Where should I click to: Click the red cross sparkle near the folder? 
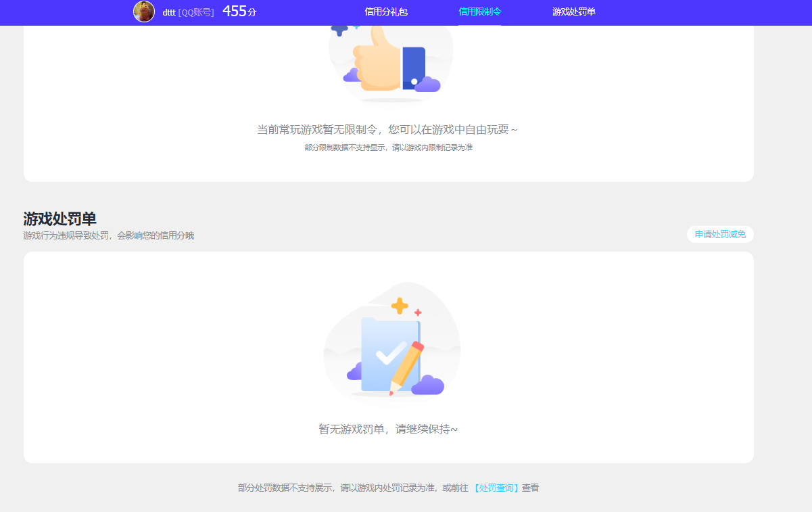418,311
